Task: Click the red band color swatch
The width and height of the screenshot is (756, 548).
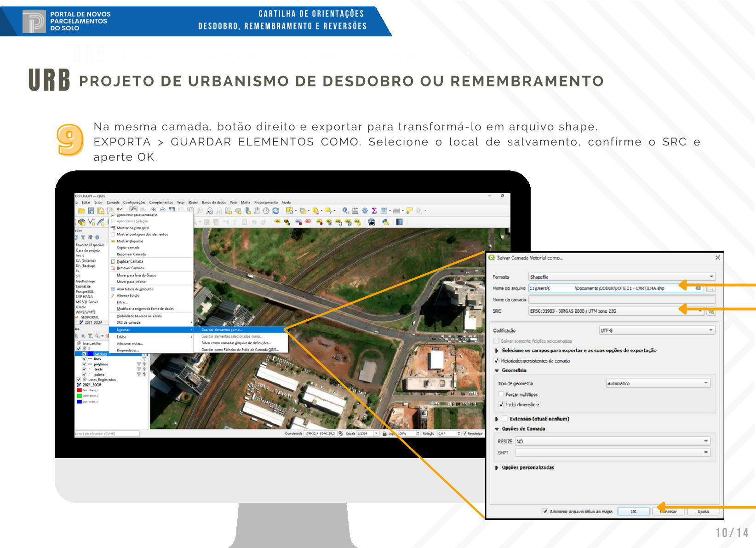Action: (79, 390)
